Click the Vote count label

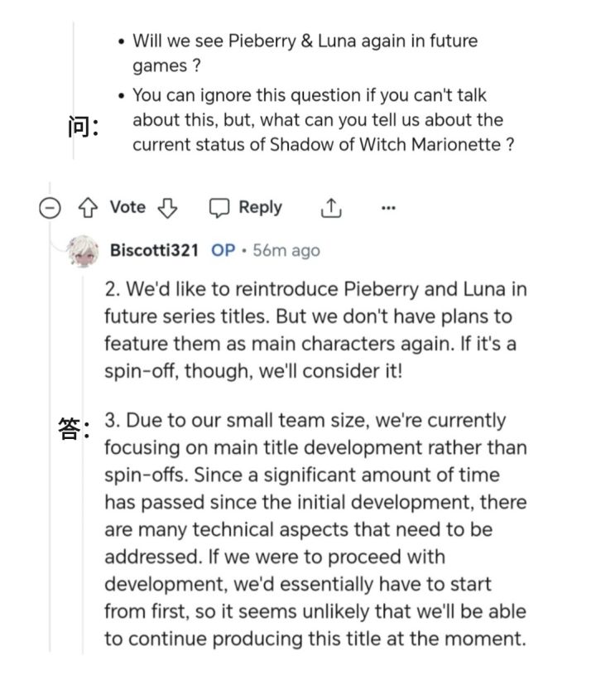(127, 208)
